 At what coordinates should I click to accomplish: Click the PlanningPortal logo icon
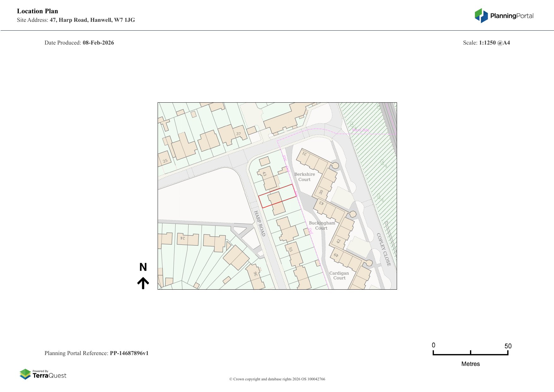[481, 15]
